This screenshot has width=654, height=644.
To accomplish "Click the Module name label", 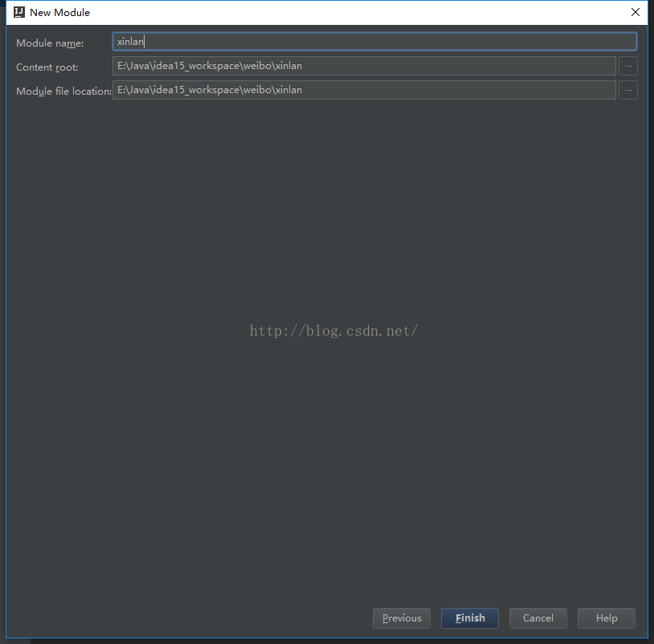I will [50, 43].
